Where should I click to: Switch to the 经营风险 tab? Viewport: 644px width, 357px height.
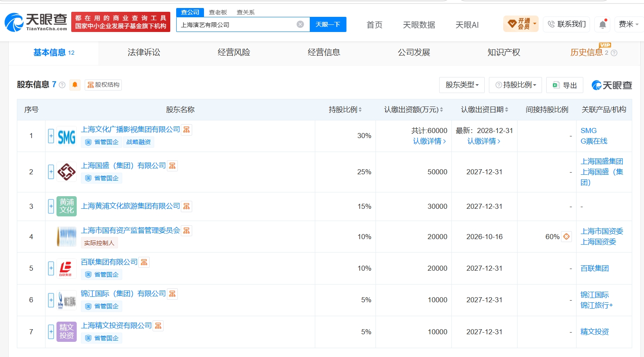[x=234, y=53]
